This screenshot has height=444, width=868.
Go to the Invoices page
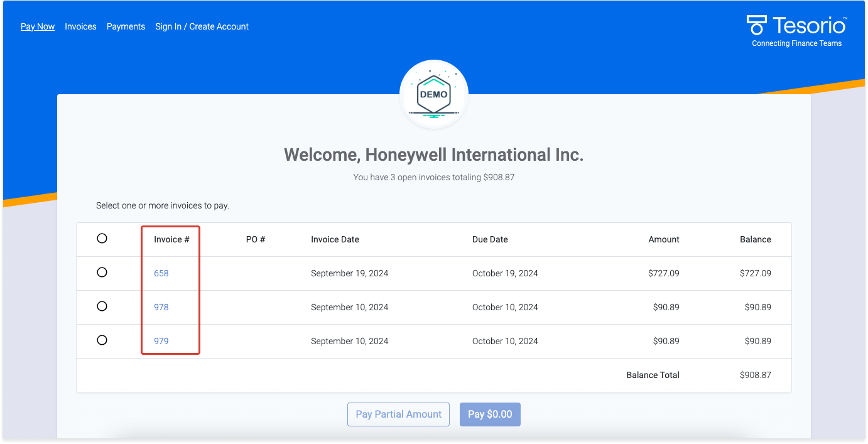pyautogui.click(x=80, y=26)
